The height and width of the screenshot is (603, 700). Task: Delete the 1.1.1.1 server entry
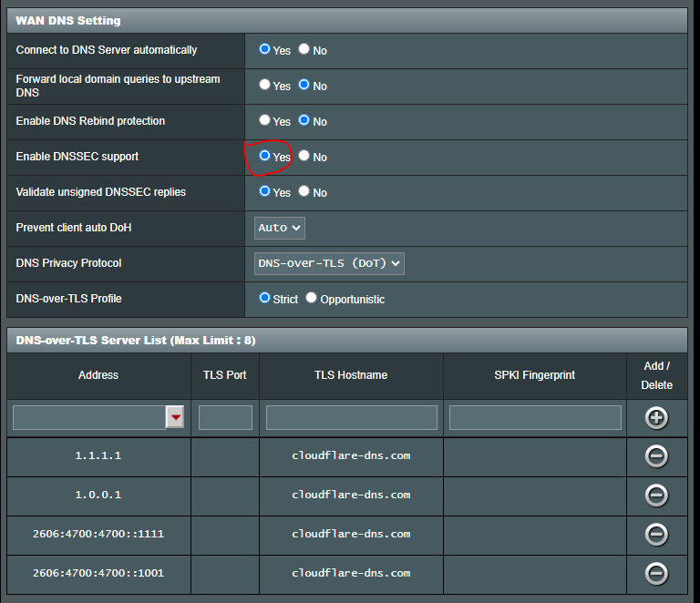656,456
